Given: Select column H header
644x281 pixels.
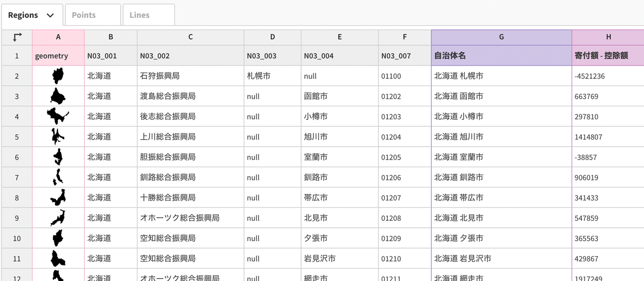Looking at the screenshot, I should pyautogui.click(x=608, y=37).
